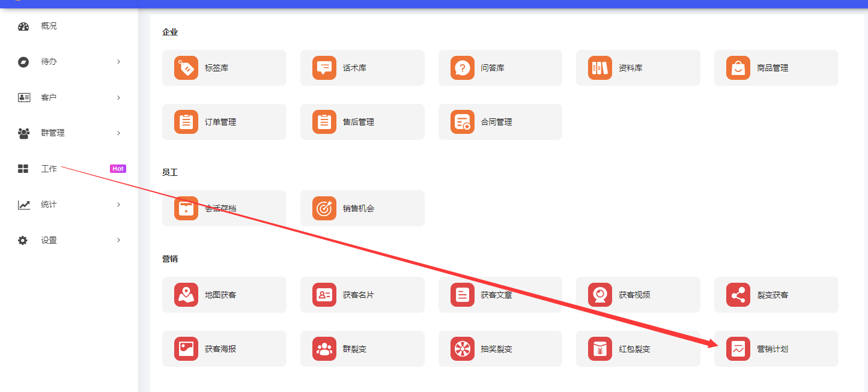Click the 标签库 tag icon
The width and height of the screenshot is (868, 392).
pyautogui.click(x=186, y=68)
